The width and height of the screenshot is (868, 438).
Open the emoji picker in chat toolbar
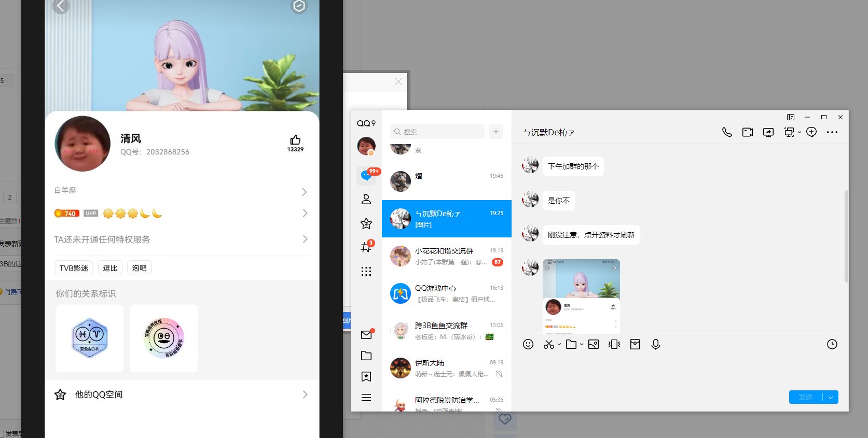pos(528,344)
